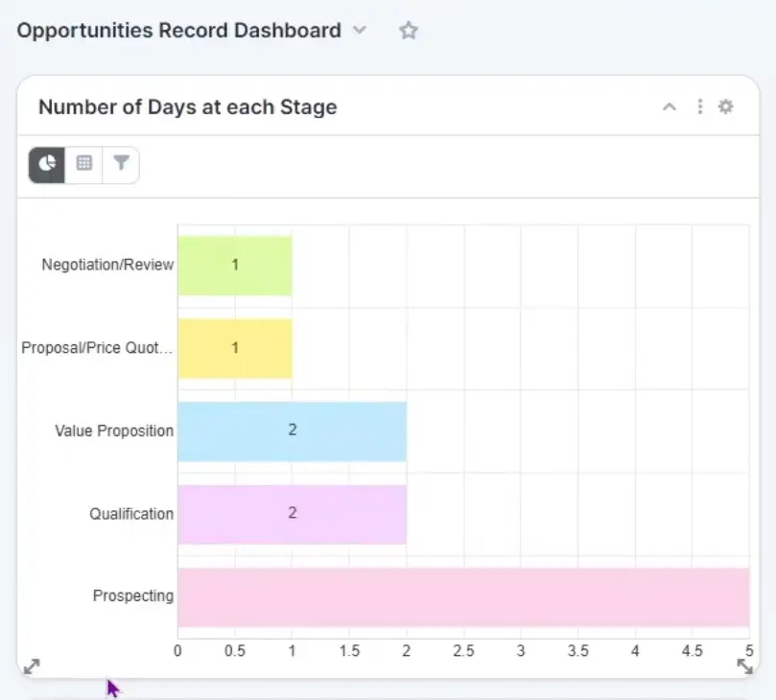
Task: Click the Qualification axis label
Action: tap(131, 514)
